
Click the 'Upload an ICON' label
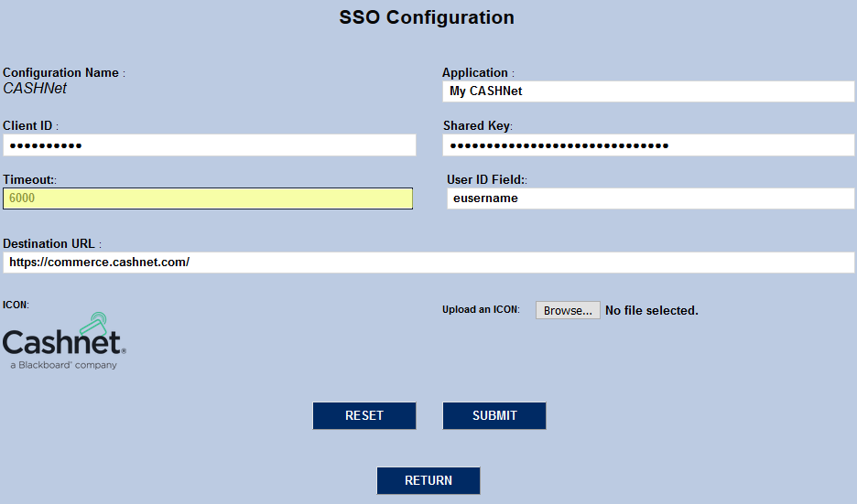[481, 310]
